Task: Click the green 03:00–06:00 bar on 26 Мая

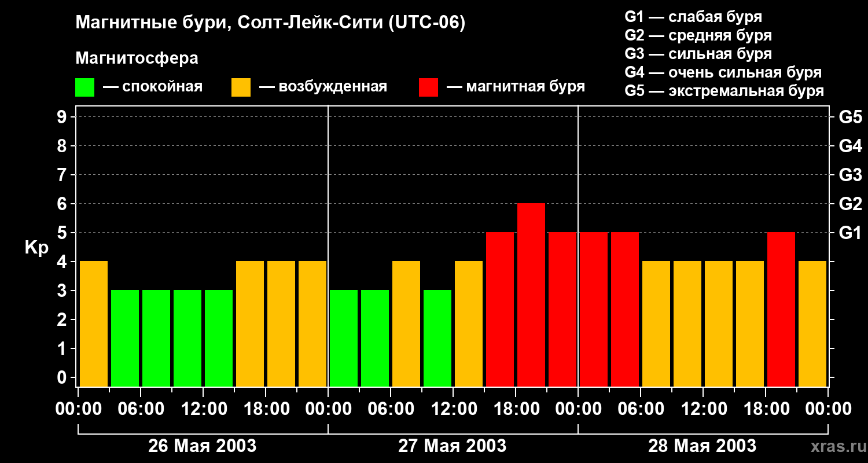Action: pyautogui.click(x=125, y=339)
